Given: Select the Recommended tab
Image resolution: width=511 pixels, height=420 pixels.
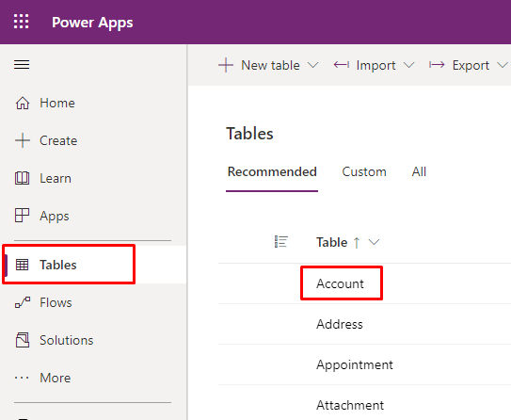Looking at the screenshot, I should click(272, 171).
